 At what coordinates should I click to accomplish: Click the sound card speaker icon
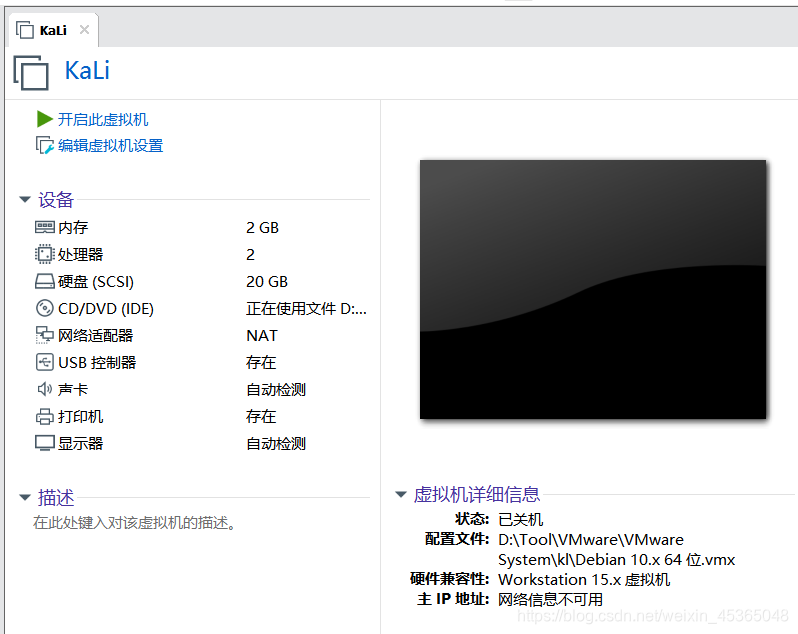[44, 389]
